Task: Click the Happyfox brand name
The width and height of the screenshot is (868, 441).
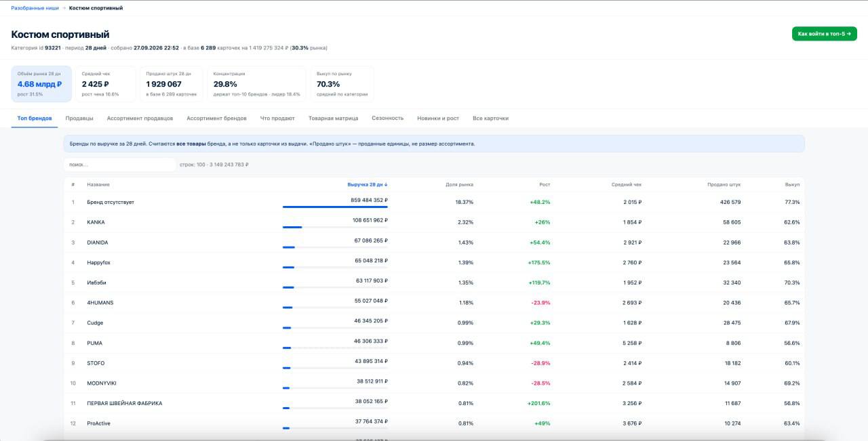Action: (x=99, y=262)
